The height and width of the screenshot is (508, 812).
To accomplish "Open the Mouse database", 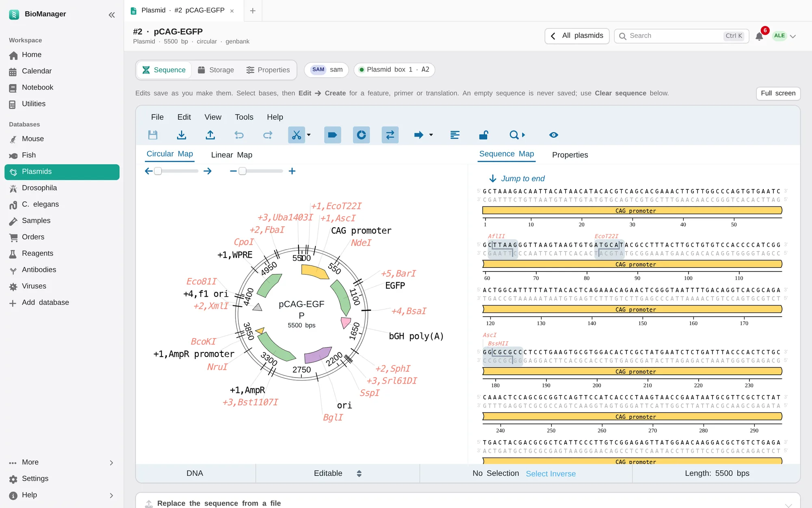I will (62, 139).
